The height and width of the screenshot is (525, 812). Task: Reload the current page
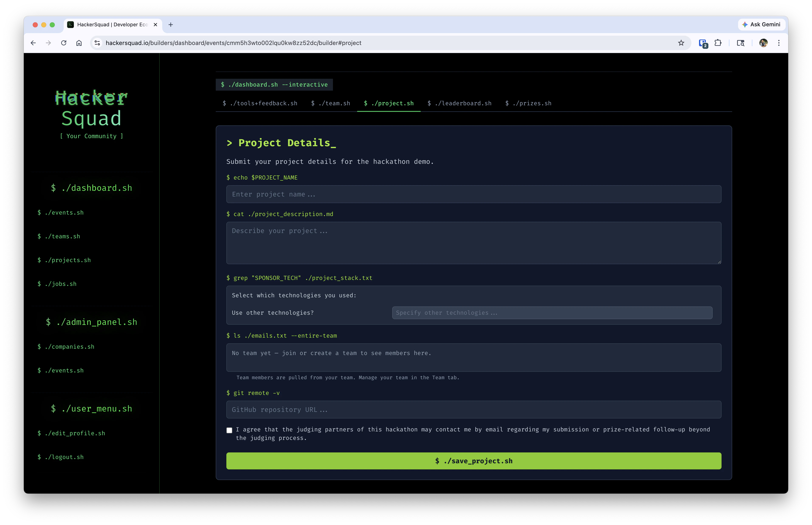(x=64, y=43)
